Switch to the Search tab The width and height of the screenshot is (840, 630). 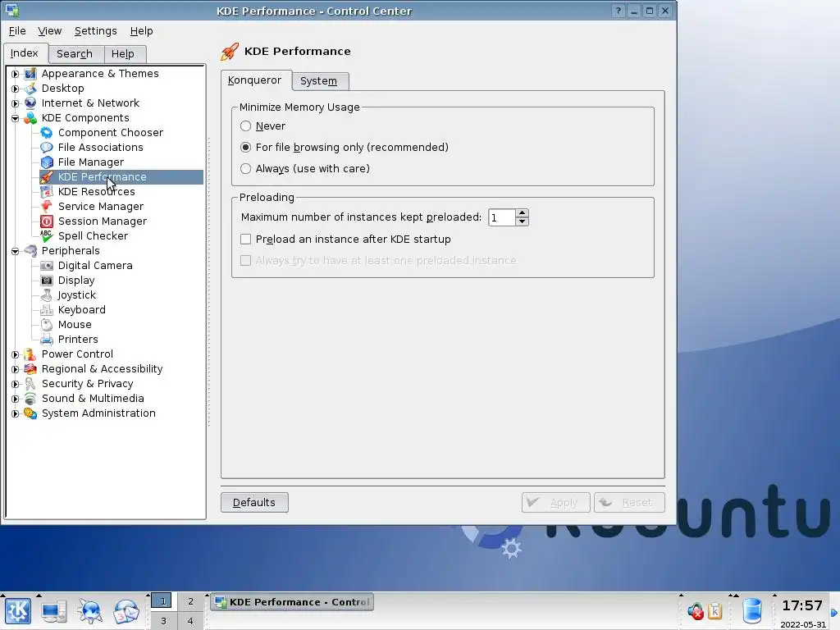(x=75, y=54)
